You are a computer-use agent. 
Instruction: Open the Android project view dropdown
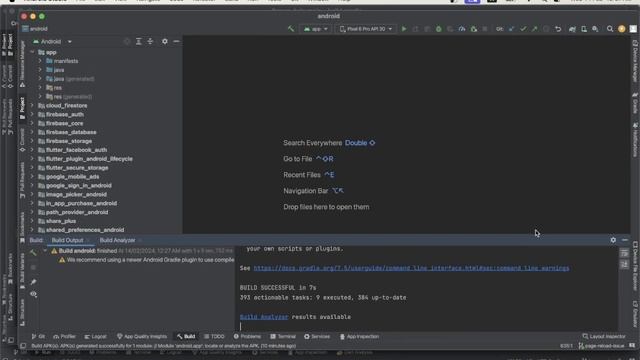coord(52,42)
